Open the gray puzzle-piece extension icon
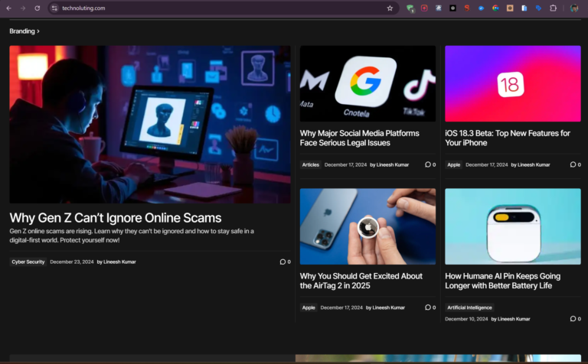Image resolution: width=588 pixels, height=364 pixels. point(439,8)
